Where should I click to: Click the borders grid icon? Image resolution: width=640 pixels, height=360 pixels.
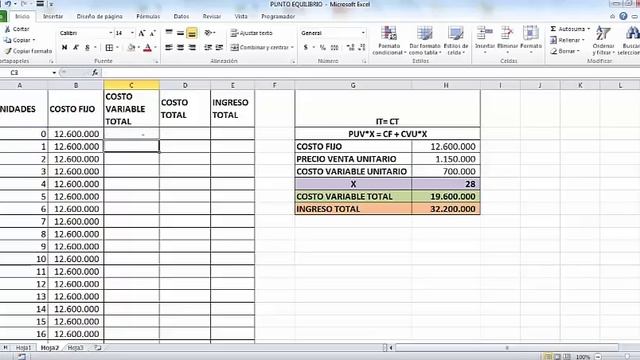(109, 48)
